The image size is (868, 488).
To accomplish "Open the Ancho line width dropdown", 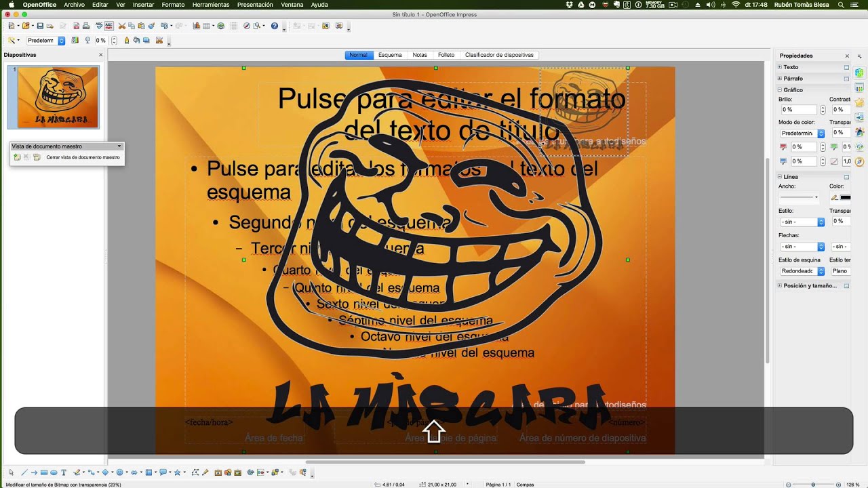I will tap(799, 197).
